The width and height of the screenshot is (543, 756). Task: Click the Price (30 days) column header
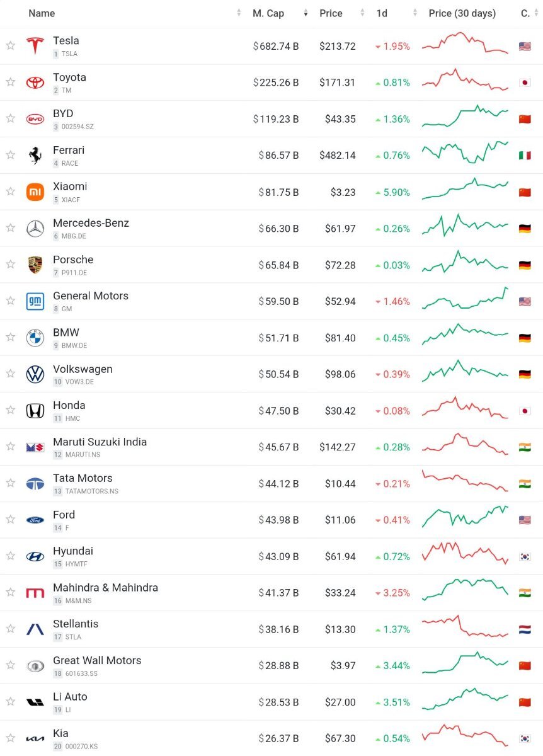tap(462, 13)
